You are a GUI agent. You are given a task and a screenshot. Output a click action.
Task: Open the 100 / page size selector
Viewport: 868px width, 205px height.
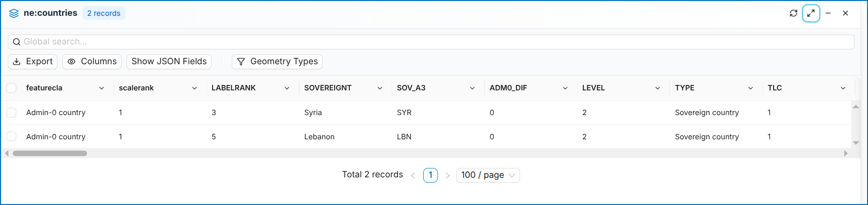pyautogui.click(x=488, y=175)
